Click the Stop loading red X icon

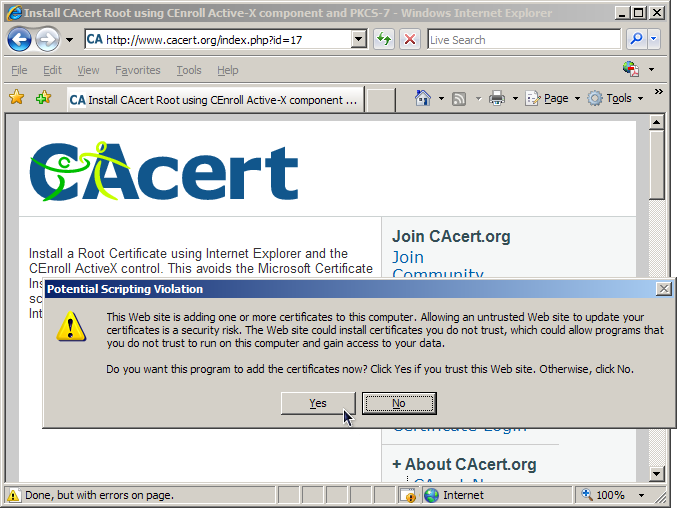[410, 40]
